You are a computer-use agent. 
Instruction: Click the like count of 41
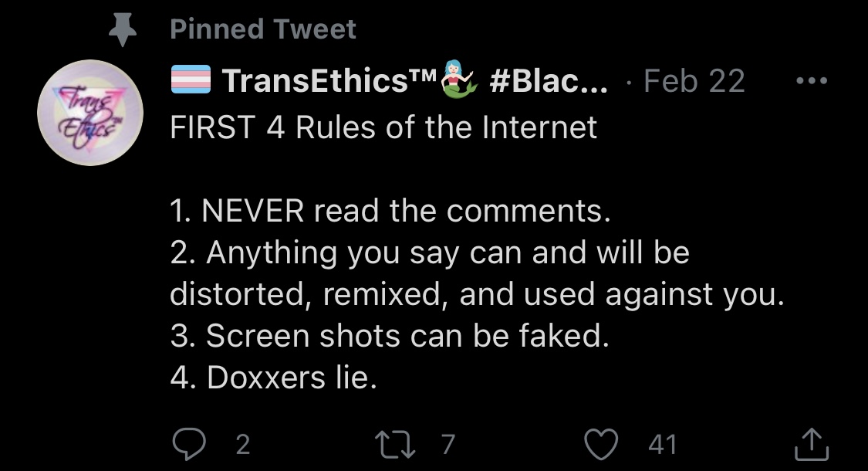click(662, 445)
